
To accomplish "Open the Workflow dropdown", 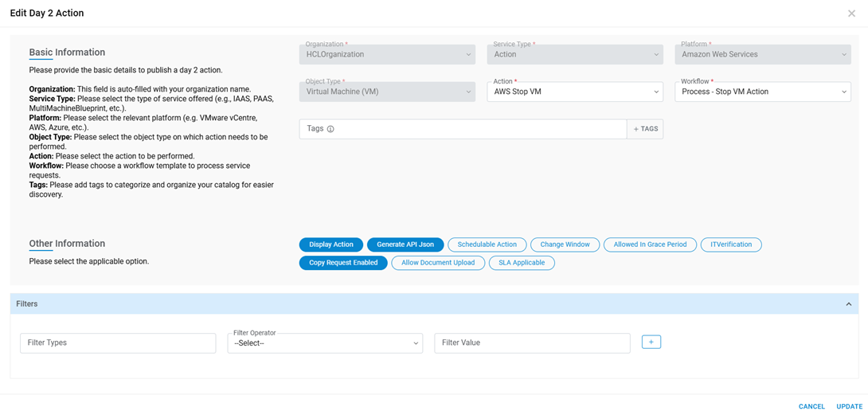I will click(763, 92).
